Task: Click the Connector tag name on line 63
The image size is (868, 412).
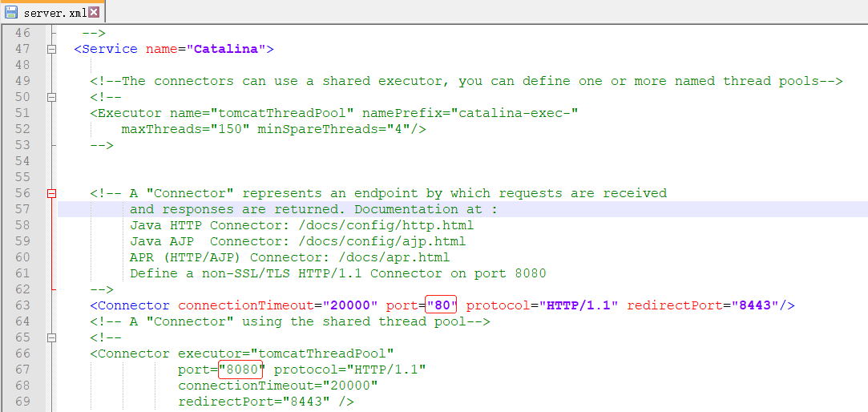Action: coord(133,305)
